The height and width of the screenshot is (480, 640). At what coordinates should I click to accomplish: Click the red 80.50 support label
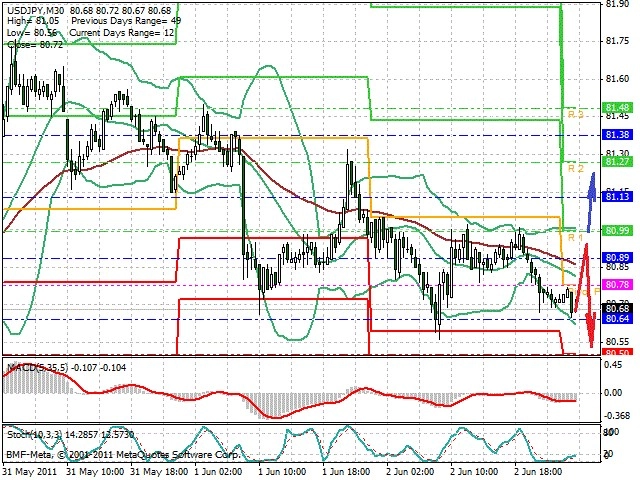617,352
